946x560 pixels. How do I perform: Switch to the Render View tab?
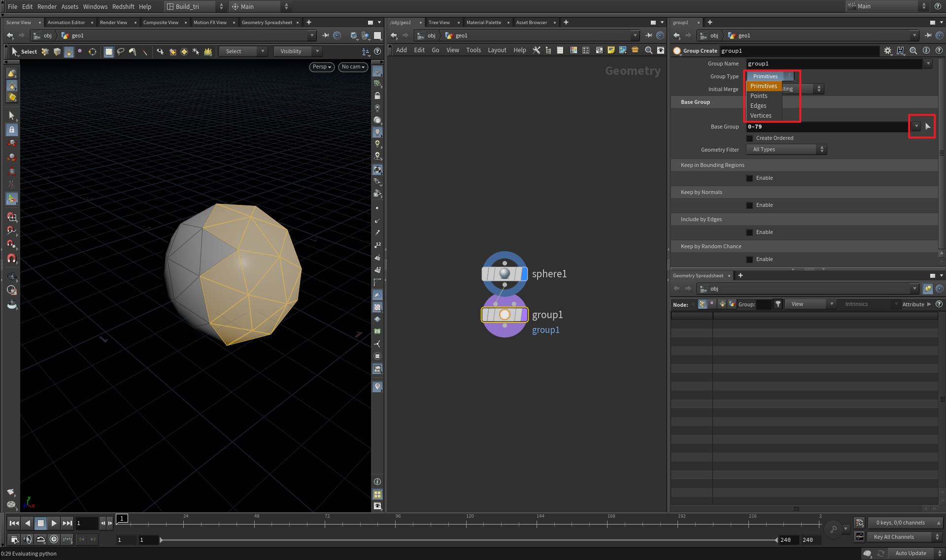pos(113,22)
